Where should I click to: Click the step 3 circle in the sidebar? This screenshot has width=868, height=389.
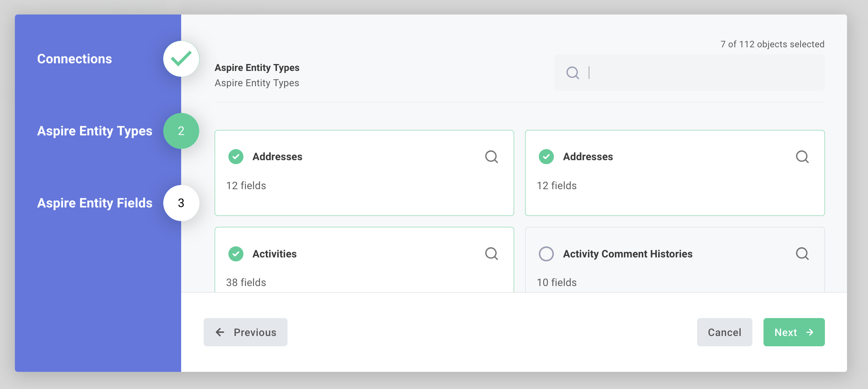pos(181,203)
